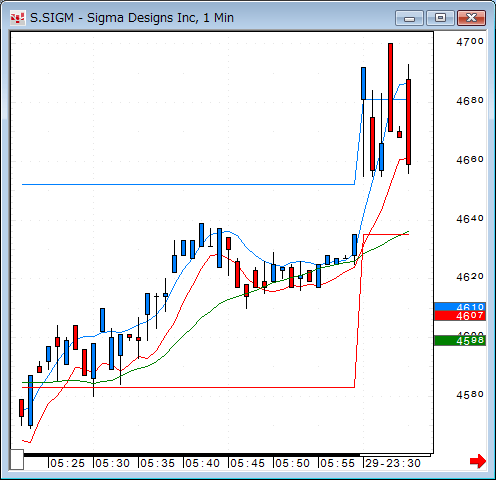Click the 05:30 time axis label

[112, 463]
